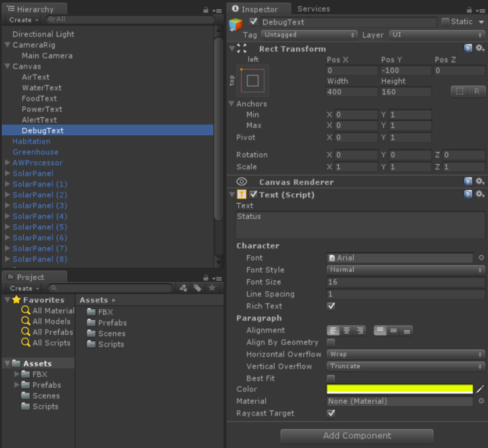
Task: Uncheck Raycast Target option
Action: (x=331, y=414)
